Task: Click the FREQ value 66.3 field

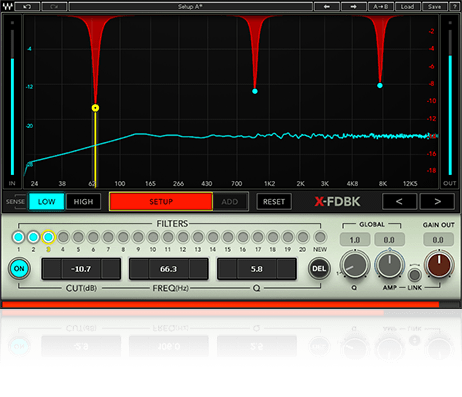Action: click(x=169, y=269)
